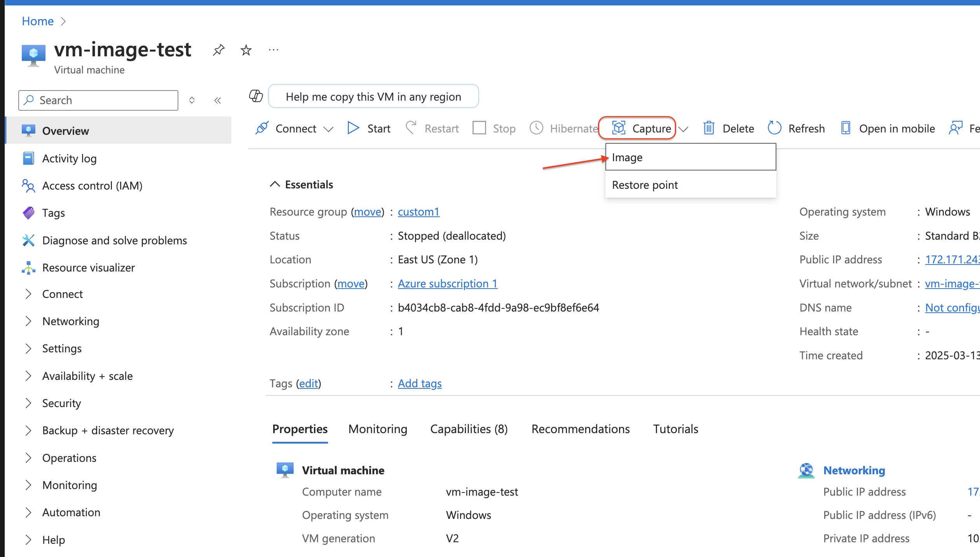Click the sidebar Search field

tap(98, 101)
